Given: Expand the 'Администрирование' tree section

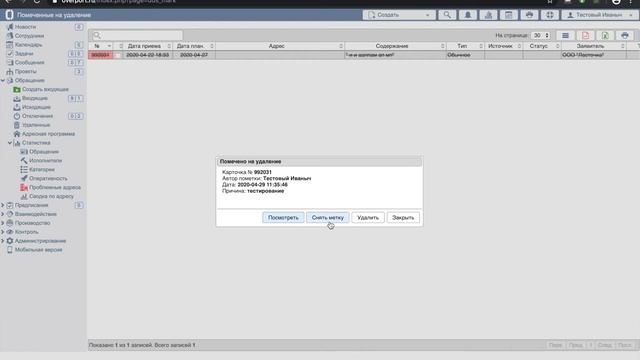Looking at the screenshot, I should [3, 241].
